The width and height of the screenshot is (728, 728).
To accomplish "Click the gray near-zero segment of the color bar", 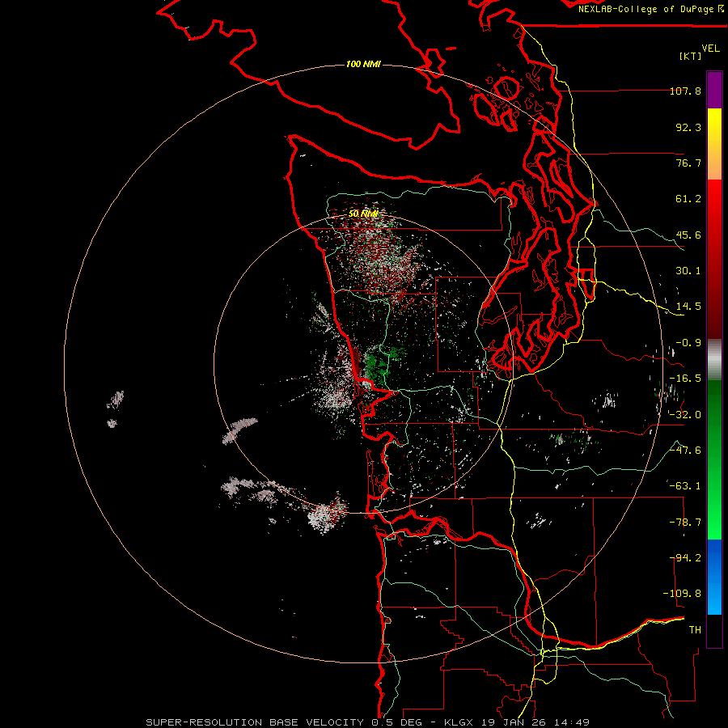I will coord(714,360).
